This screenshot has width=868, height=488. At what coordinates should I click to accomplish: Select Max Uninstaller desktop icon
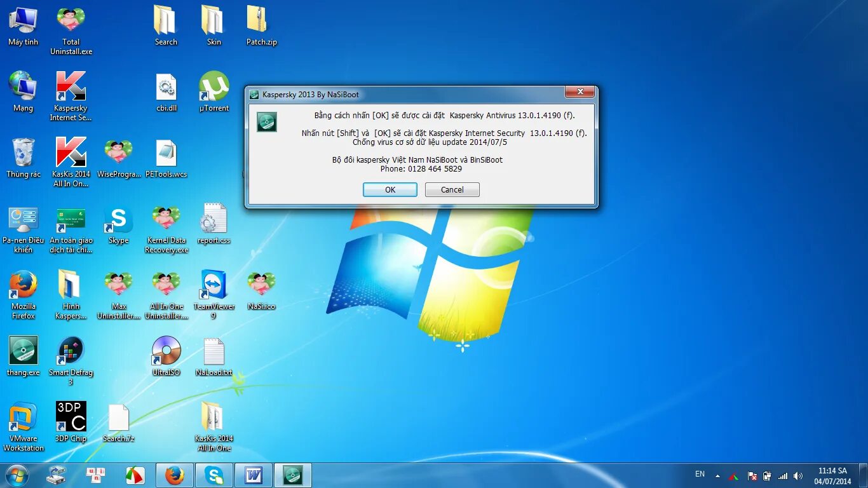119,295
